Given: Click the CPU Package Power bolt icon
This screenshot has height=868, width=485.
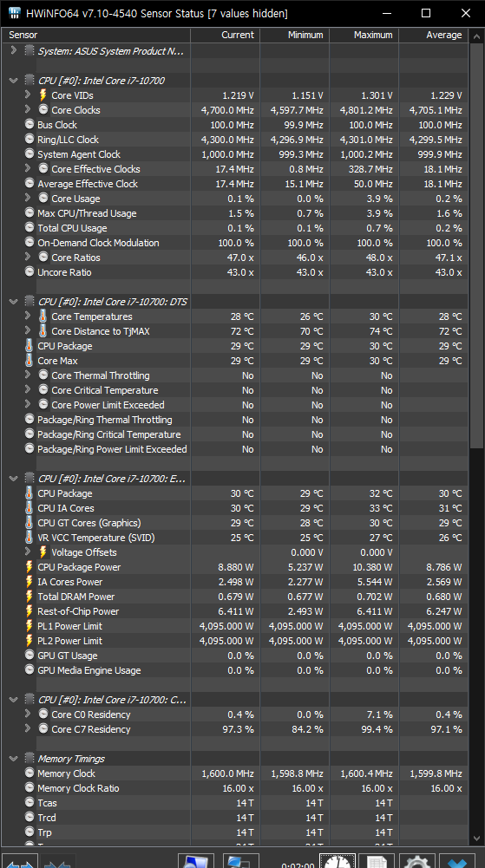Looking at the screenshot, I should point(29,567).
